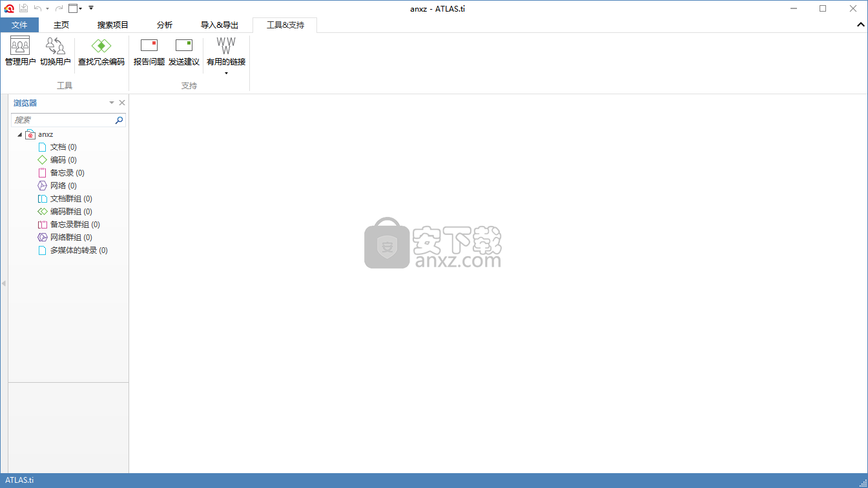868x488 pixels.
Task: Click the undo arrow in title bar
Action: click(38, 8)
